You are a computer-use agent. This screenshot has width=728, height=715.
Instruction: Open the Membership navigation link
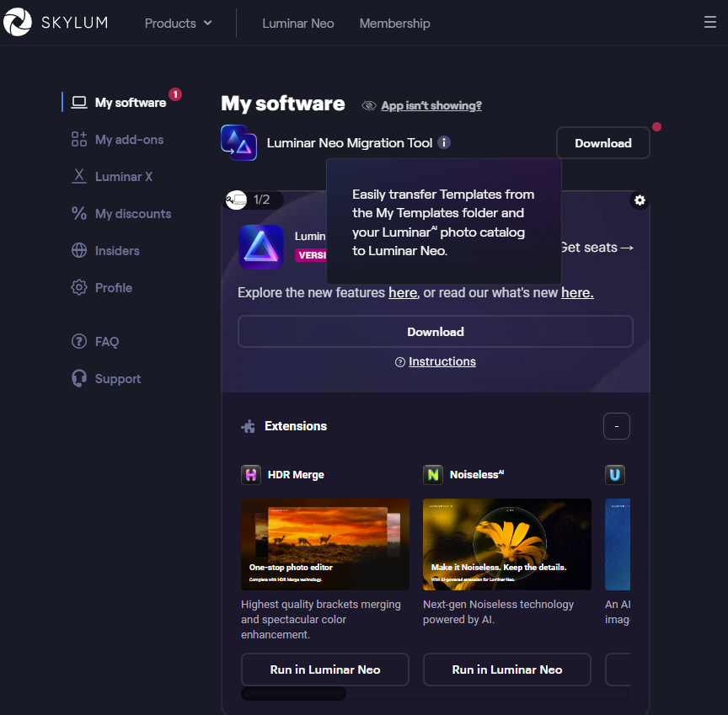tap(394, 24)
